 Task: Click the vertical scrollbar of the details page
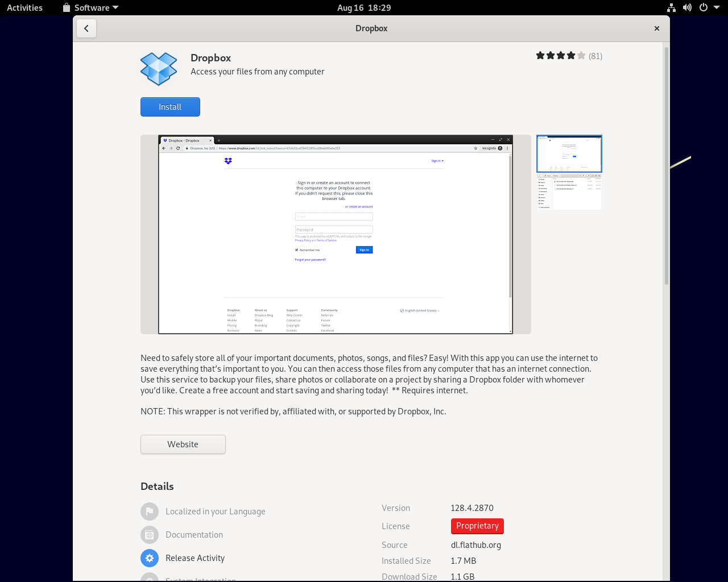tap(667, 166)
